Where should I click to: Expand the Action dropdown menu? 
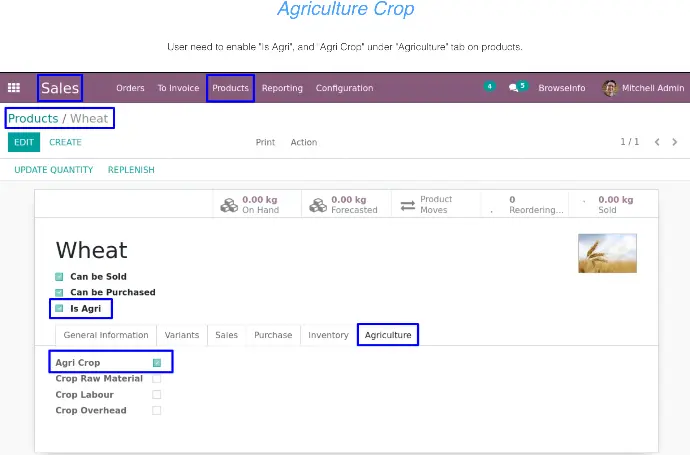click(304, 142)
